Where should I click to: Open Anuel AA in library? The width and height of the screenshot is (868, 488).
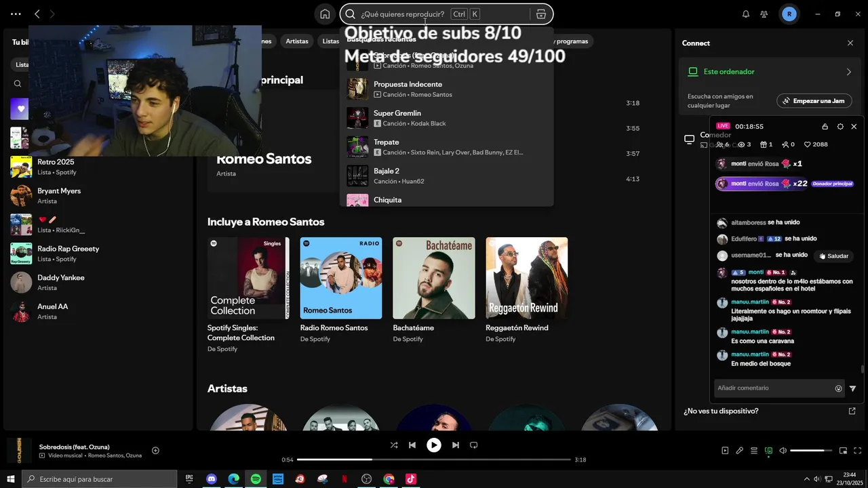98,311
